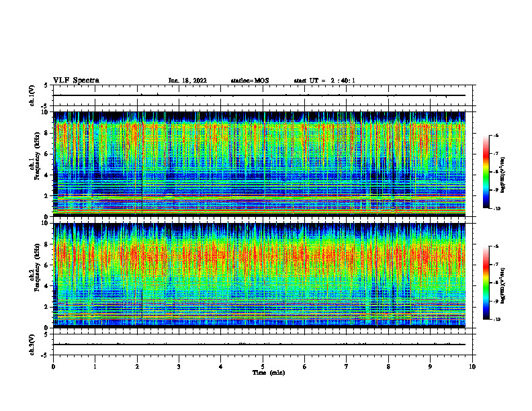Click the ch.2 "Frequency (kHz)" axis label
Viewport: 532px width, 411px height.
(37, 267)
